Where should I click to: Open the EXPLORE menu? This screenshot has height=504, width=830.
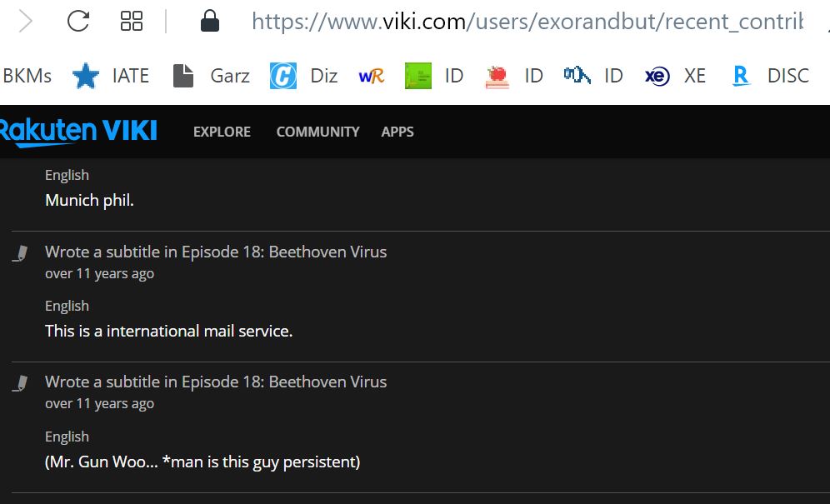[222, 132]
